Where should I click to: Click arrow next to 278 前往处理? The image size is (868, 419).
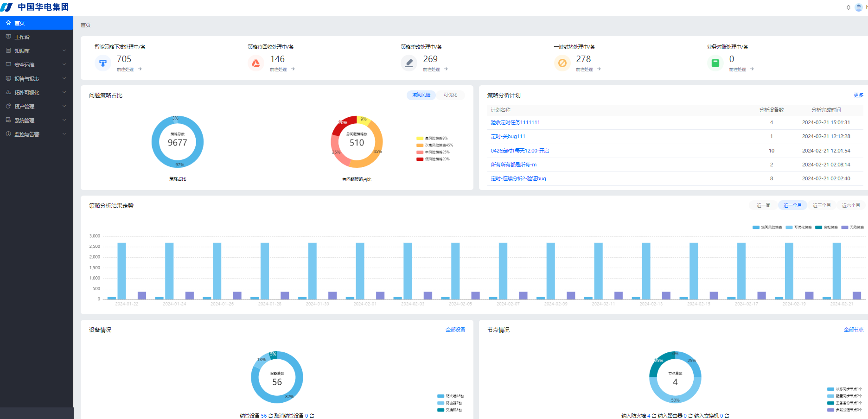(599, 69)
